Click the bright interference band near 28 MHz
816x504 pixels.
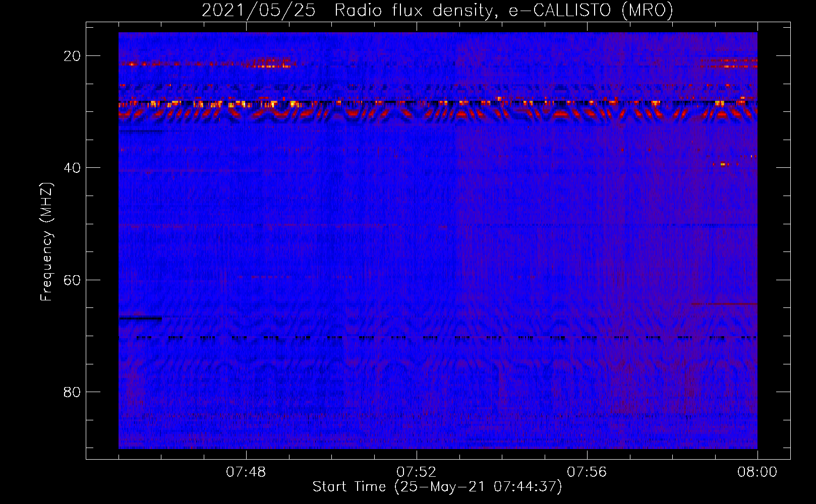(x=438, y=103)
